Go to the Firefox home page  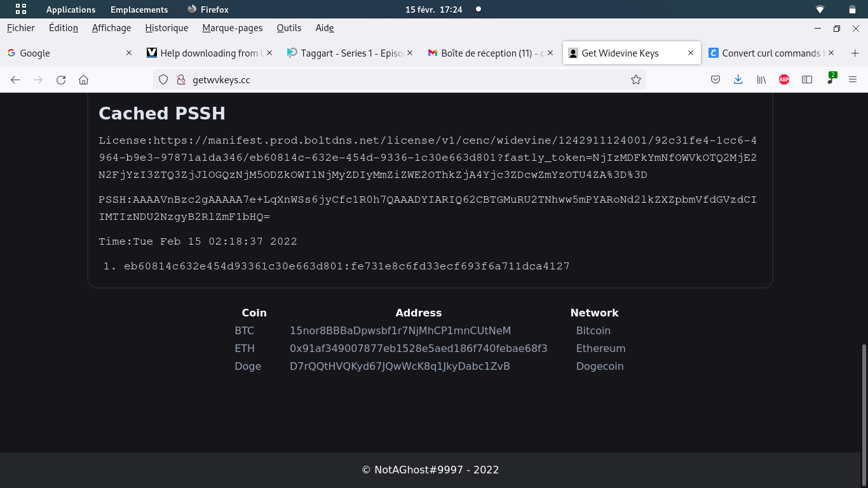click(x=83, y=79)
